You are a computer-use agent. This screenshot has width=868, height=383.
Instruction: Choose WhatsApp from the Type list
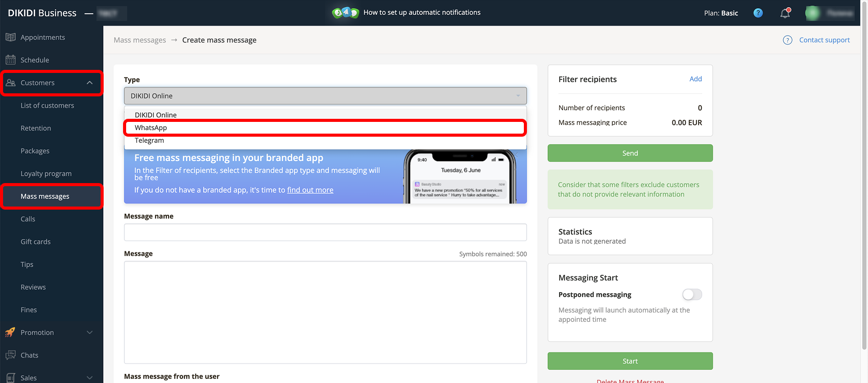325,127
